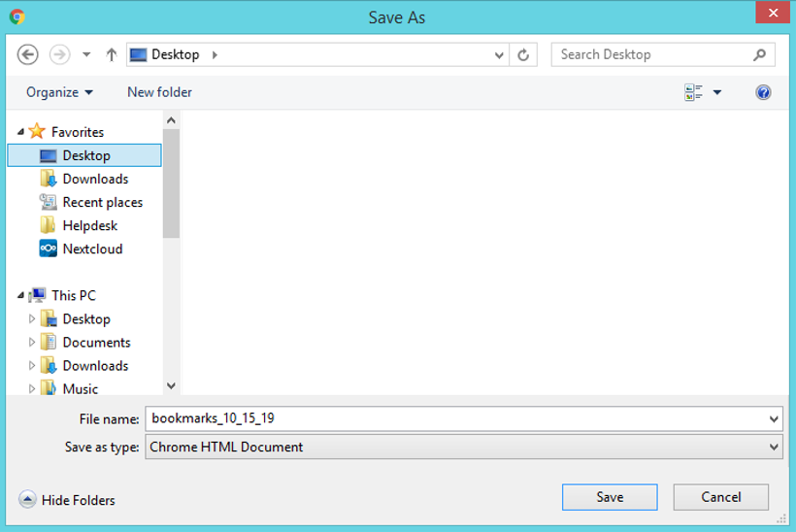Expand the Music folder node
The image size is (796, 532).
[x=31, y=389]
